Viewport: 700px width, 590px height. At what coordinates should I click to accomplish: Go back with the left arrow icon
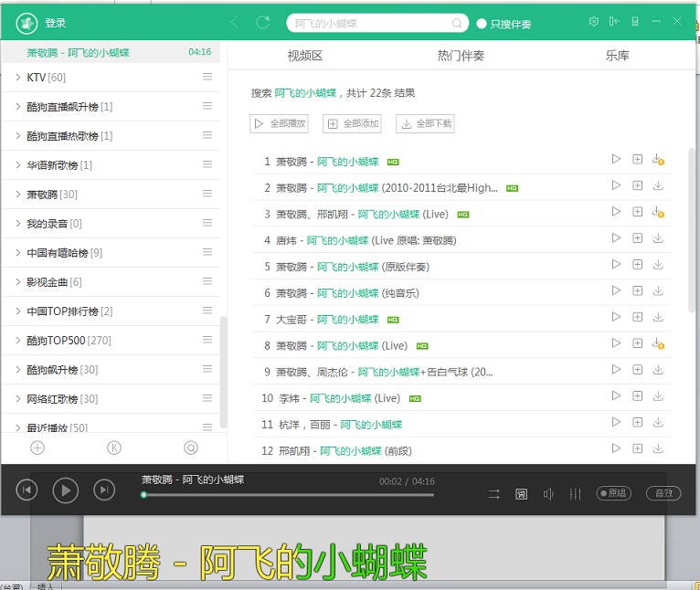coord(235,22)
